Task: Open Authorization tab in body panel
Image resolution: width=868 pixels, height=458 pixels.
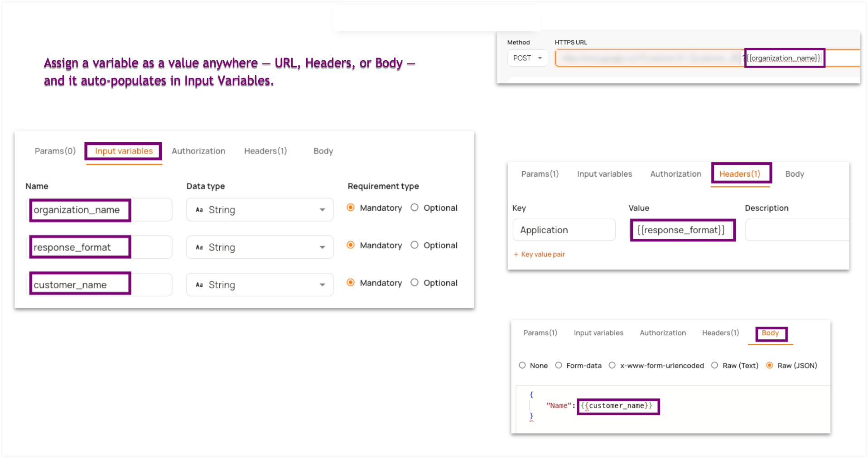Action: tap(663, 333)
